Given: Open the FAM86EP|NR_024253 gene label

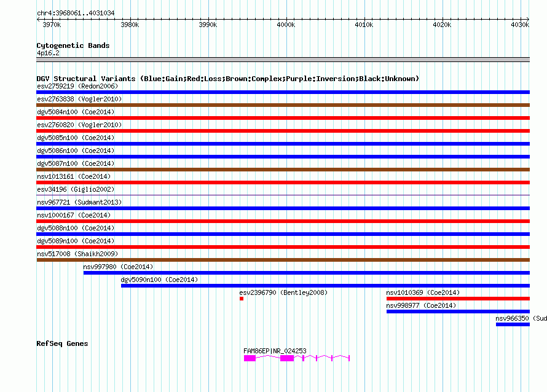Looking at the screenshot, I should pos(275,351).
